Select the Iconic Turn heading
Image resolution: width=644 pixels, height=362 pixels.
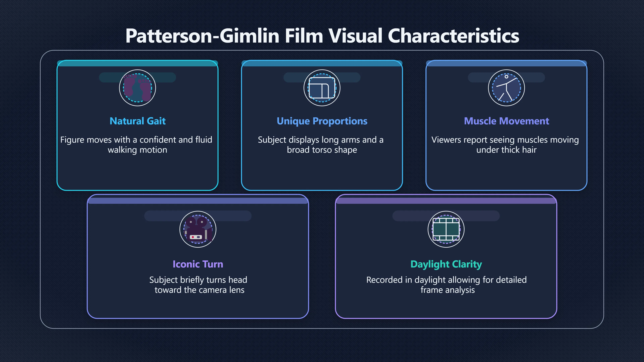[x=198, y=264]
